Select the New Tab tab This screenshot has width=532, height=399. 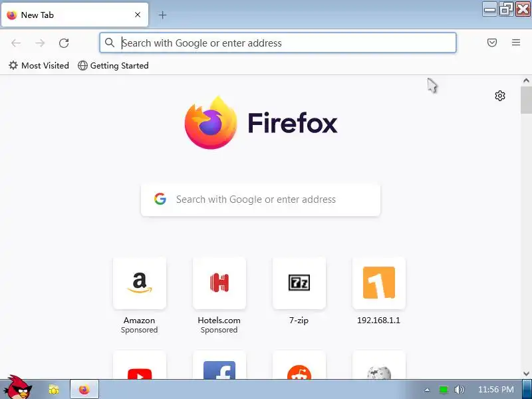pos(74,15)
